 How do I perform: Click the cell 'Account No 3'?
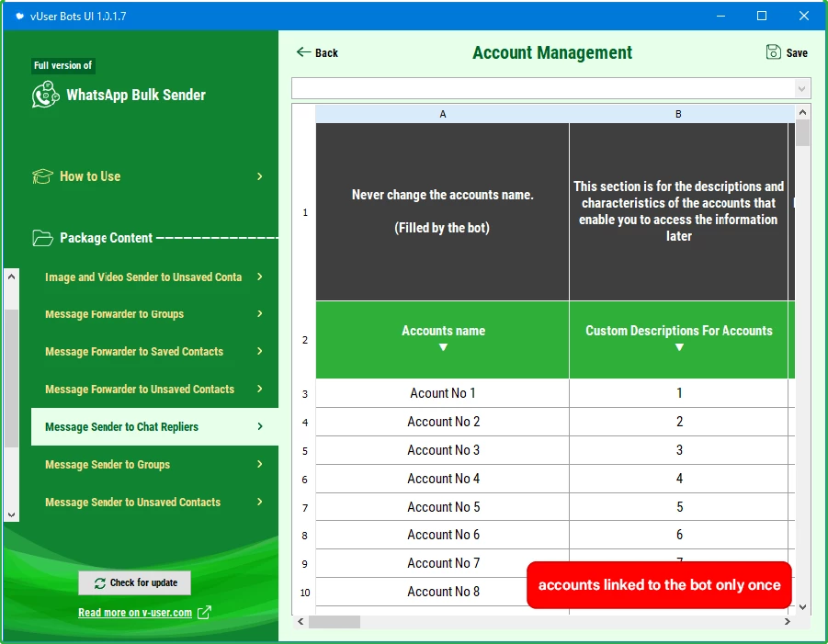443,450
